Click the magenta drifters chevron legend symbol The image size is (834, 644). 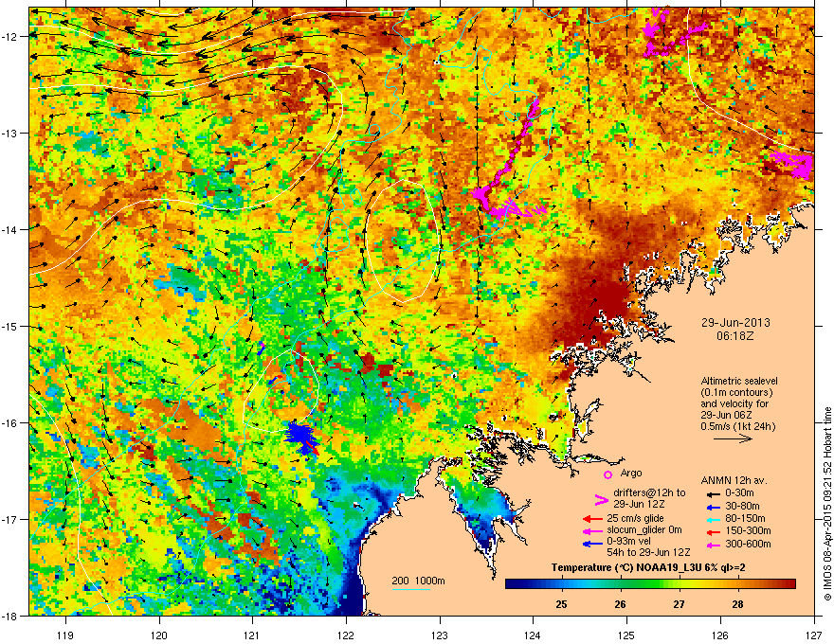(601, 499)
